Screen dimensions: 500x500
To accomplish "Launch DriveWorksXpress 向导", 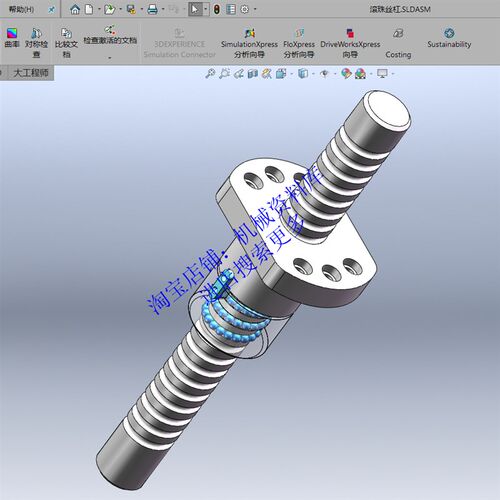I will tap(350, 43).
